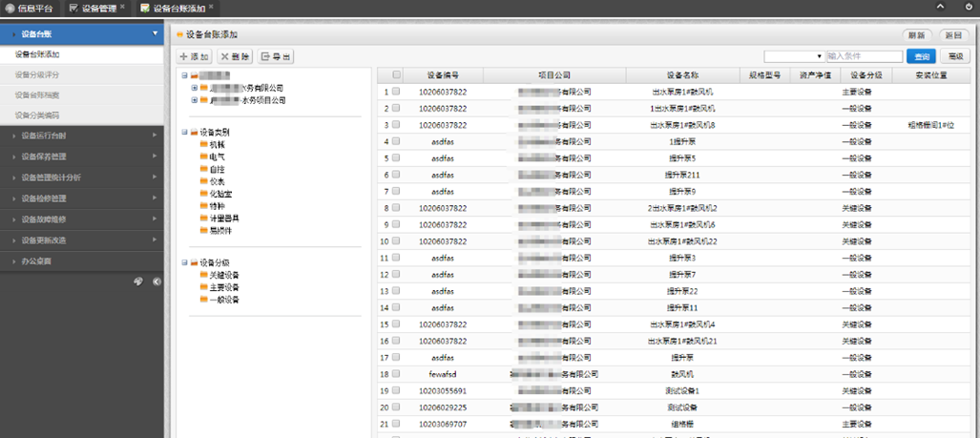Open 高级 advanced search
Image resolution: width=980 pixels, height=438 pixels.
955,56
